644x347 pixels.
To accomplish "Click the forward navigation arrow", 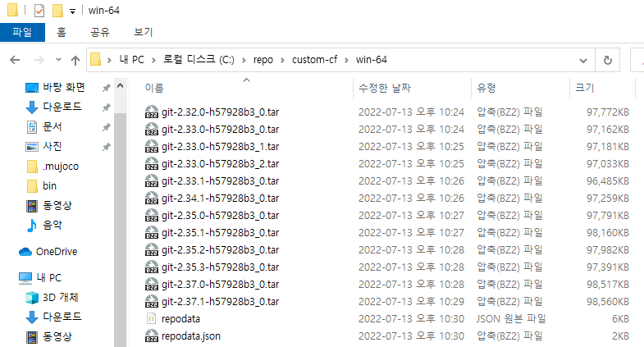I will coord(39,60).
